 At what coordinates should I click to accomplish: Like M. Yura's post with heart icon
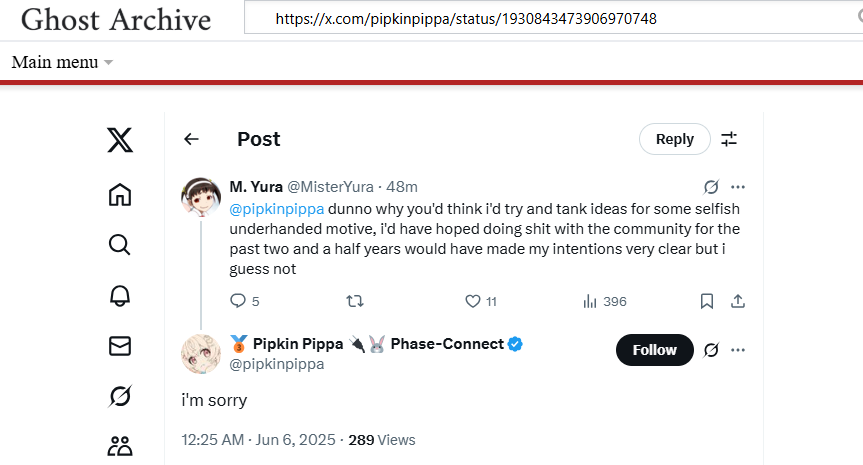(x=473, y=301)
